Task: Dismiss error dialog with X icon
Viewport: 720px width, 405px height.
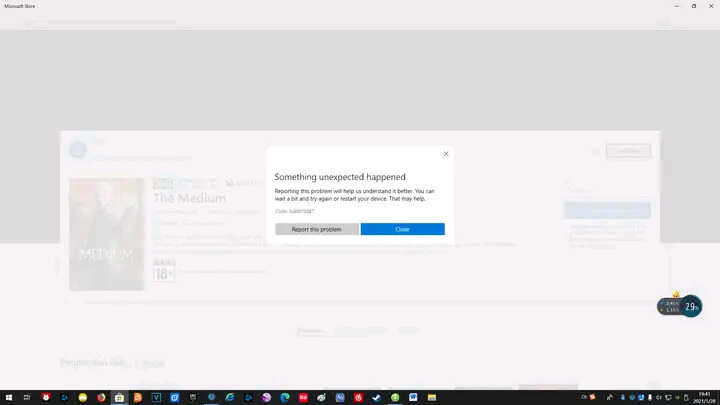Action: (x=446, y=154)
